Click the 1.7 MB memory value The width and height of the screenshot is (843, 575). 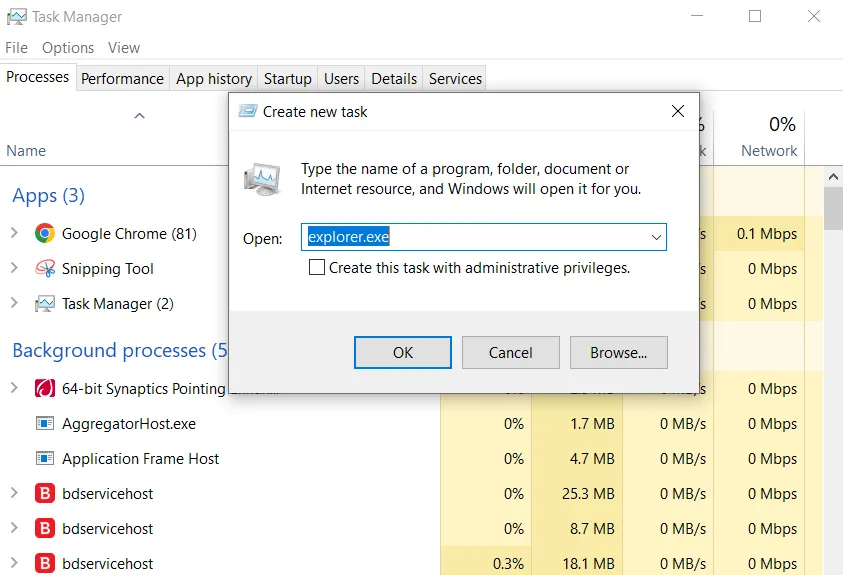(592, 423)
